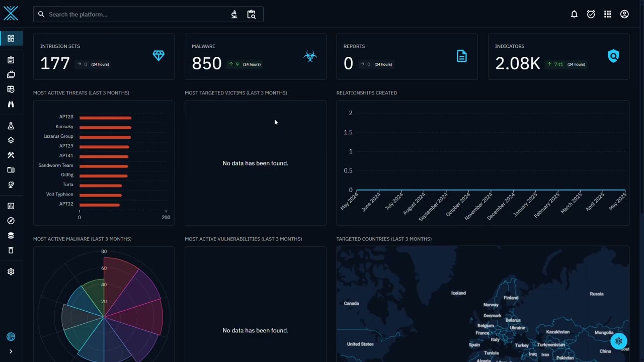Open notifications bell icon
Image resolution: width=644 pixels, height=362 pixels.
tap(574, 14)
